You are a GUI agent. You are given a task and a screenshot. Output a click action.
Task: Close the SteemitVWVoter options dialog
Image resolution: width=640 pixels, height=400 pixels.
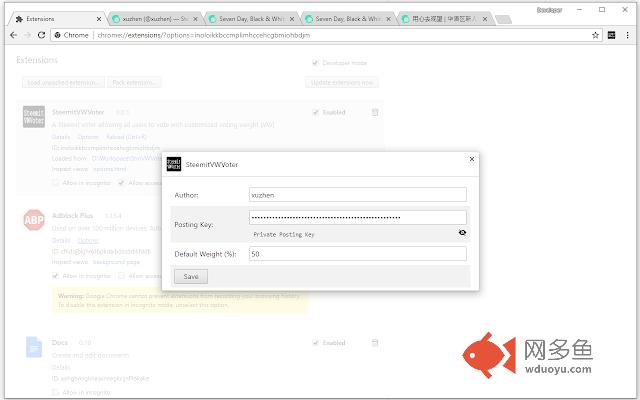(472, 159)
